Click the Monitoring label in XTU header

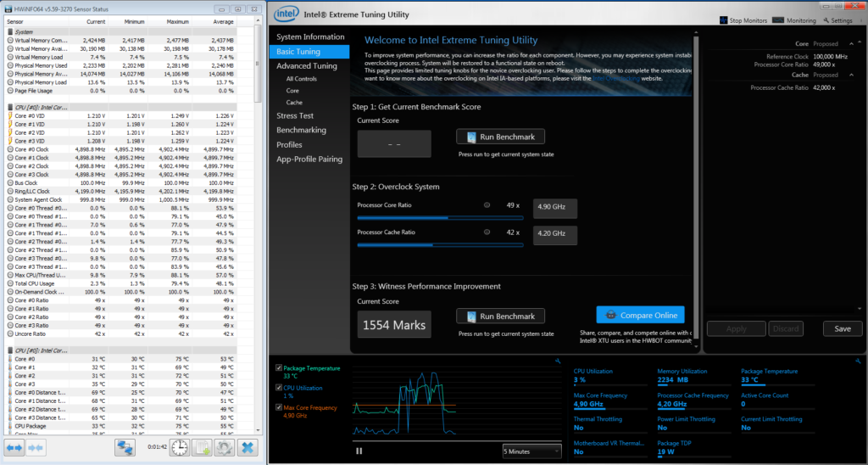(802, 20)
